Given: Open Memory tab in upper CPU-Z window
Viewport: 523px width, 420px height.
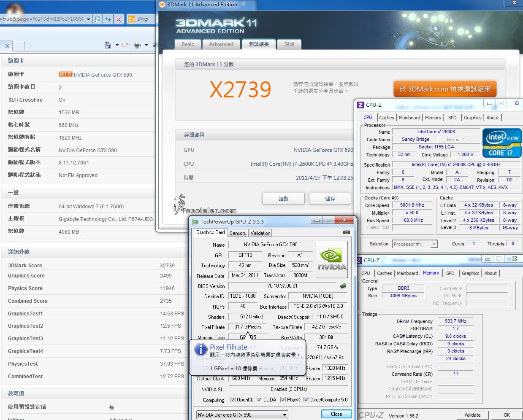Looking at the screenshot, I should (433, 118).
